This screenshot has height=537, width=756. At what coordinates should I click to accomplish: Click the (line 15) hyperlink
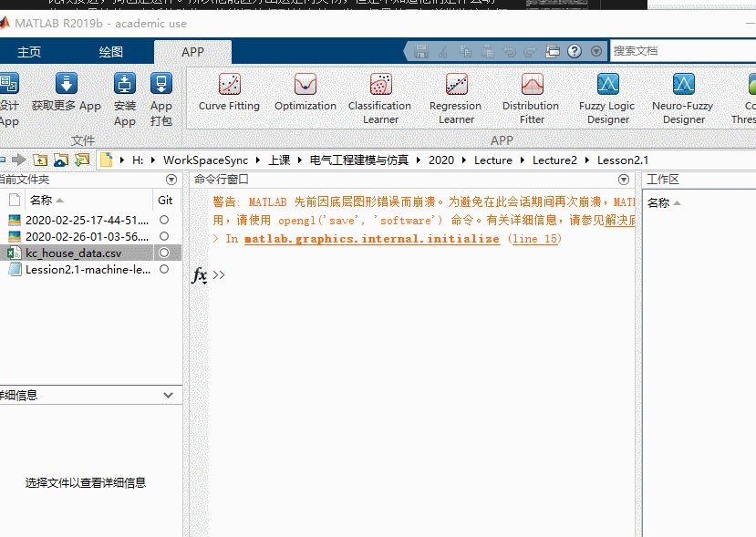pos(535,239)
